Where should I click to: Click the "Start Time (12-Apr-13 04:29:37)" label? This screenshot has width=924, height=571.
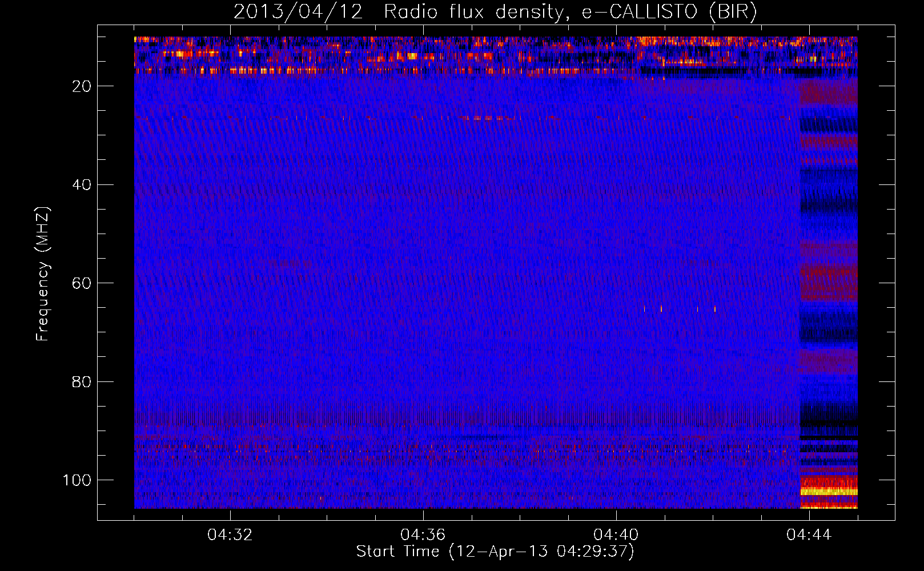[495, 552]
